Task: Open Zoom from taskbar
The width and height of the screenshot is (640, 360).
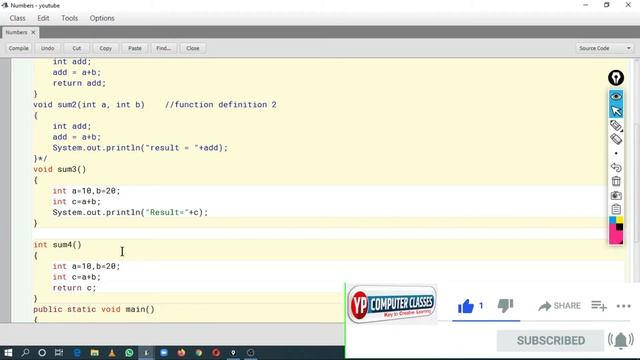Action: coord(164,353)
